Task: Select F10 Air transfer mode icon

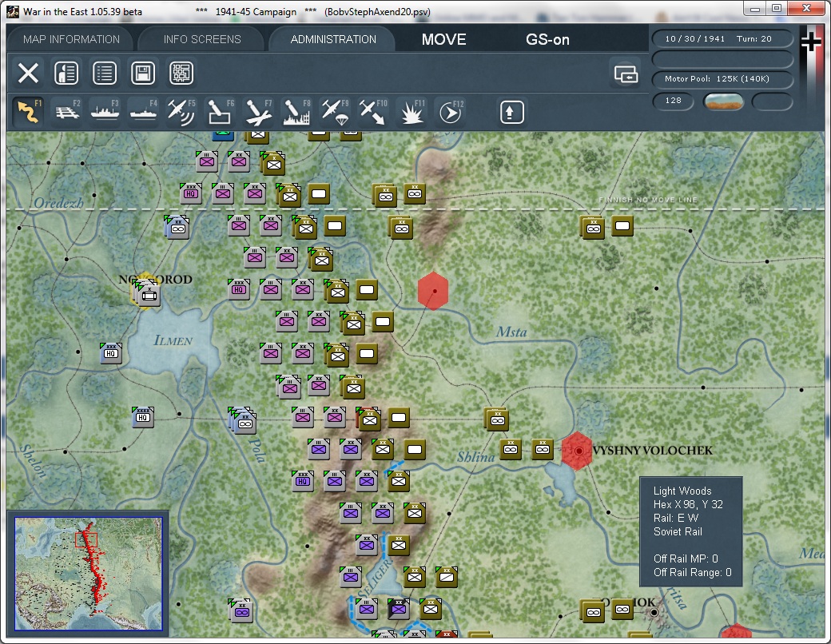Action: click(x=372, y=111)
